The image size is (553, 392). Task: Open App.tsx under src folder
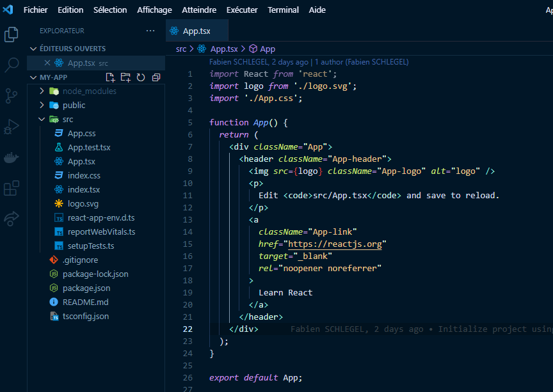point(81,161)
